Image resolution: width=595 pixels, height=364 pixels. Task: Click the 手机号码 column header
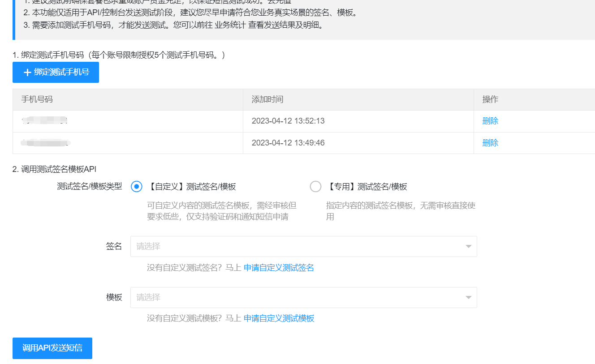click(x=37, y=99)
